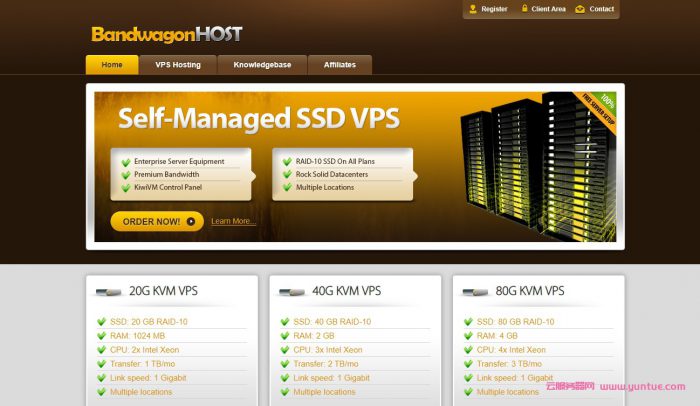The image size is (700, 406).
Task: Click the 100% Free Server Setup ribbon
Action: click(598, 109)
